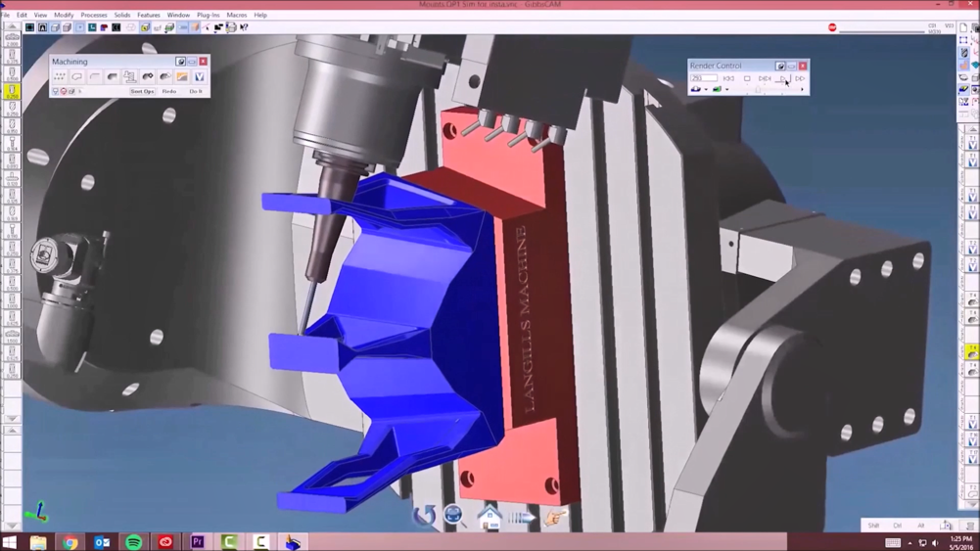Click the blue V icon in Machining panel
980x551 pixels.
[x=199, y=76]
